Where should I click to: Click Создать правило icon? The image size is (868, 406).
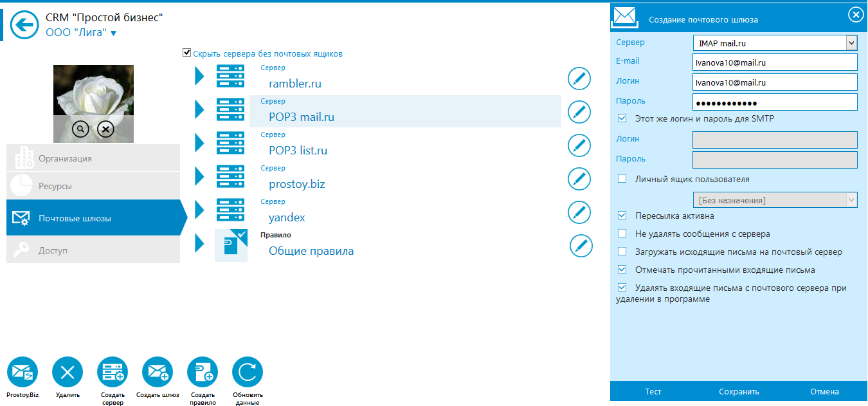click(203, 373)
